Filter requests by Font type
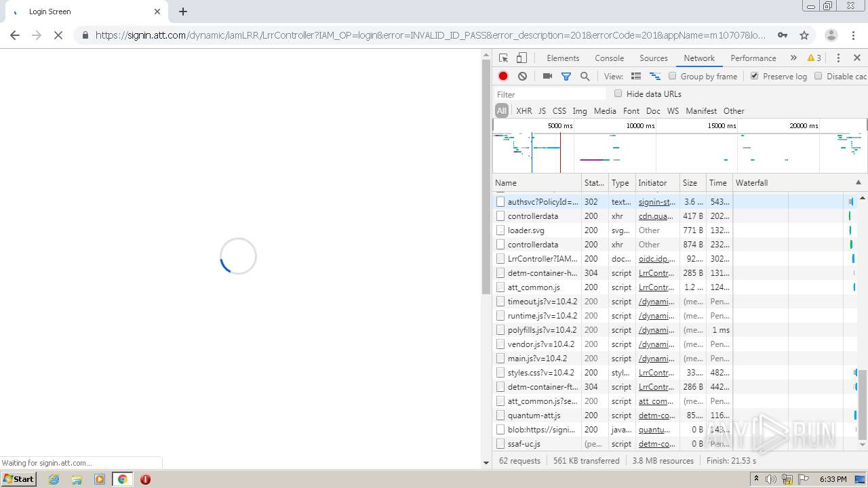Viewport: 868px width, 488px height. pos(631,111)
